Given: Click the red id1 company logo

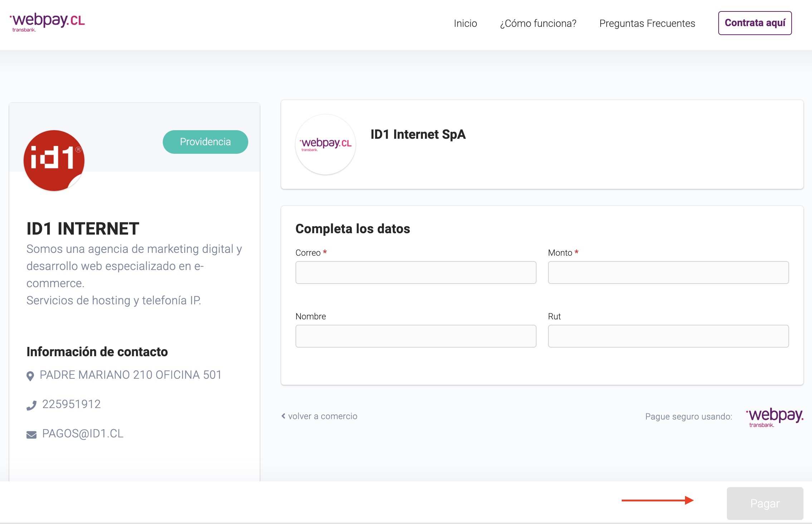Looking at the screenshot, I should (54, 161).
